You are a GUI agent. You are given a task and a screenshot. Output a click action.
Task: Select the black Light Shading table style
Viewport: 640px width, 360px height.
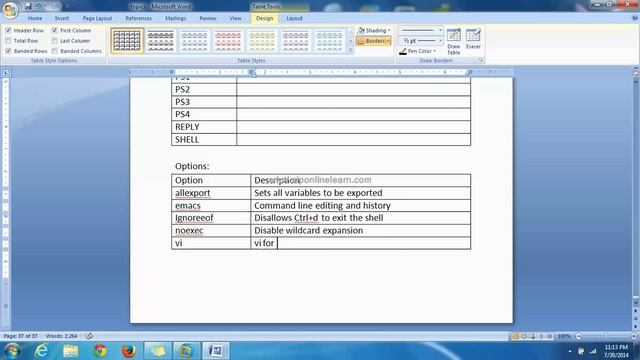click(x=160, y=41)
